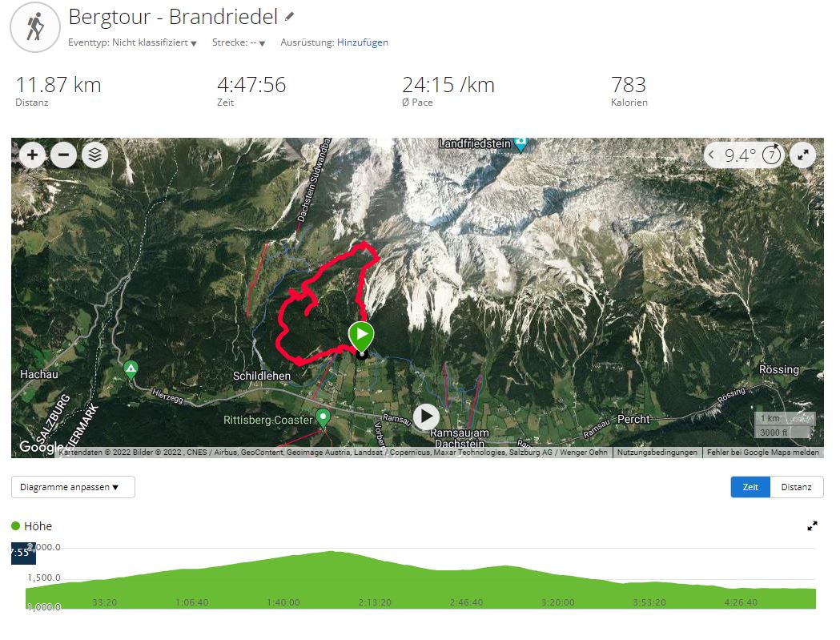Screen dimensions: 840x640
Task: Open the map layers selector
Action: click(94, 155)
